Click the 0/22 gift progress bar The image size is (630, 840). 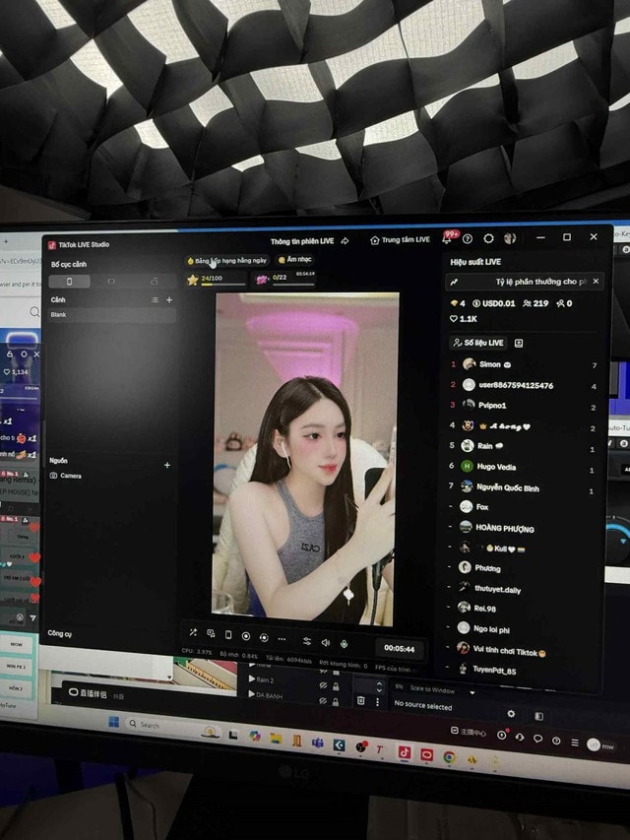coord(285,278)
